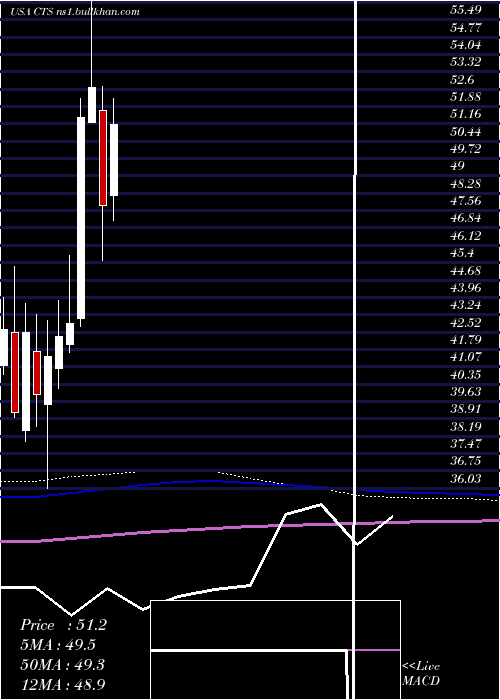Click the '12MA : 48.9' readout
Screen dimensions: 500x700
63,684
